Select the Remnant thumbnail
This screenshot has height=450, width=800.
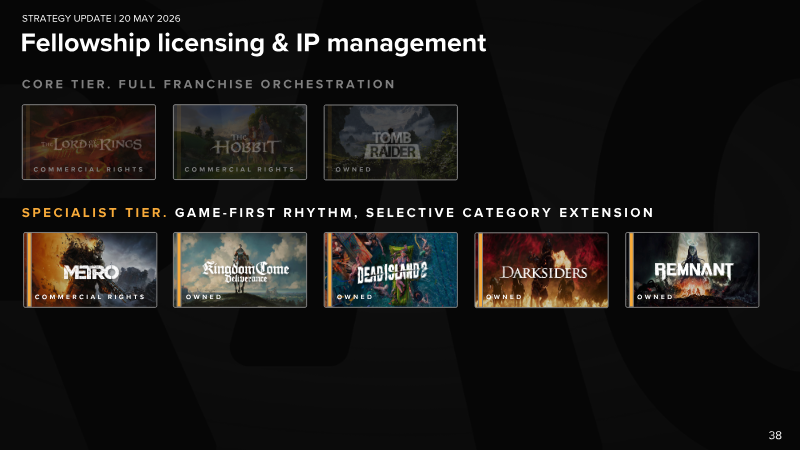pyautogui.click(x=692, y=270)
